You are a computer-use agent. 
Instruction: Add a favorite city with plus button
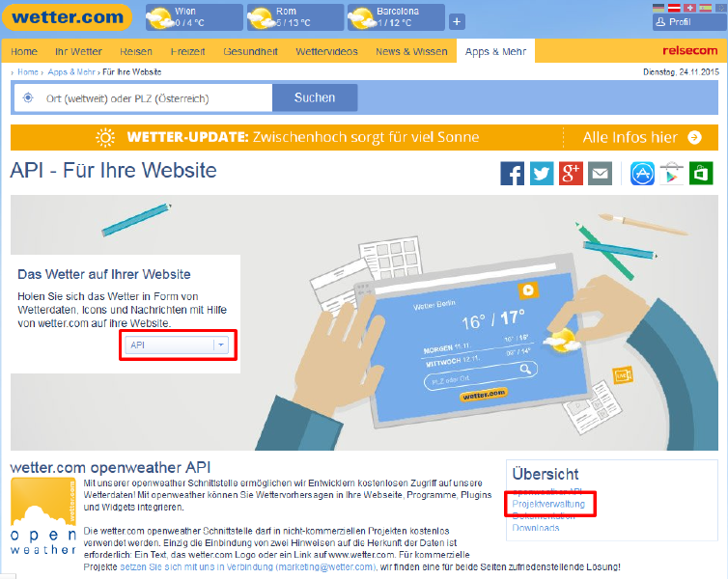457,22
